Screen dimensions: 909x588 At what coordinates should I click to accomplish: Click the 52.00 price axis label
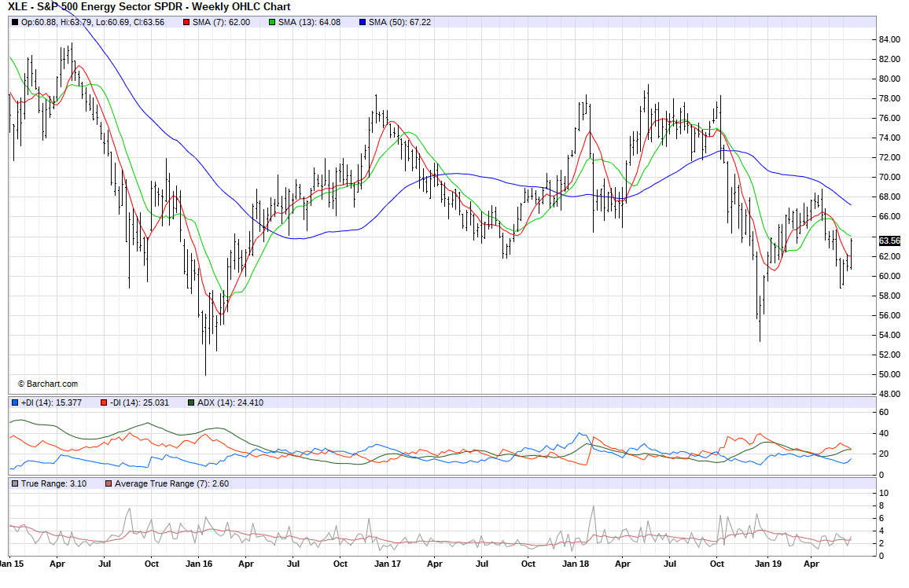coord(890,355)
